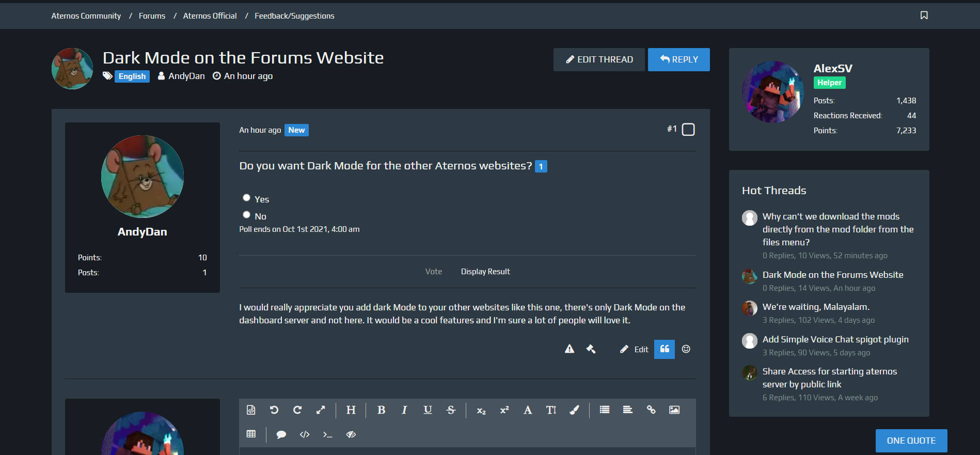Click the English tag label
The height and width of the screenshot is (455, 980).
[x=132, y=76]
